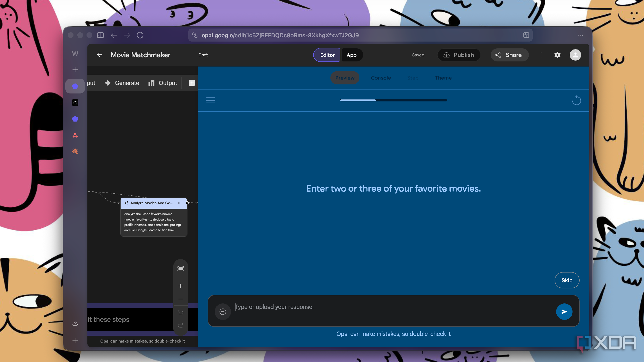Toggle the browser sidebar panel icon
The width and height of the screenshot is (644, 362).
pyautogui.click(x=100, y=35)
